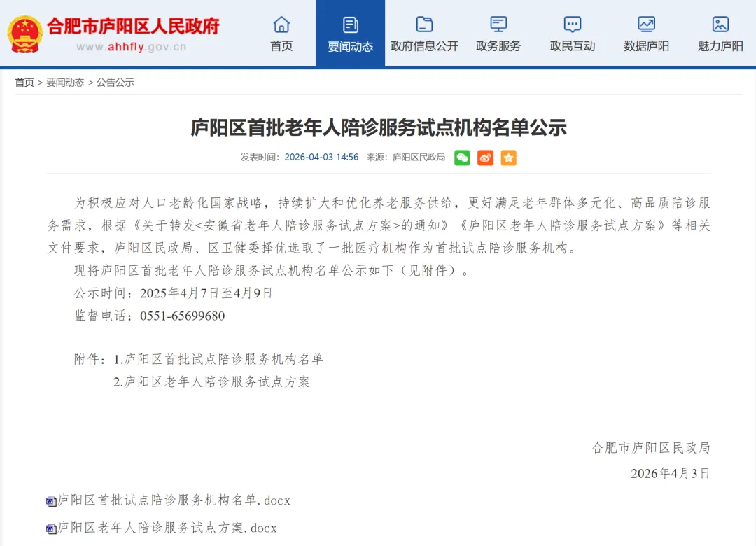Download 庐阳区首批试点陪诊服务机构名单.docx
This screenshot has width=756, height=546.
tap(174, 500)
